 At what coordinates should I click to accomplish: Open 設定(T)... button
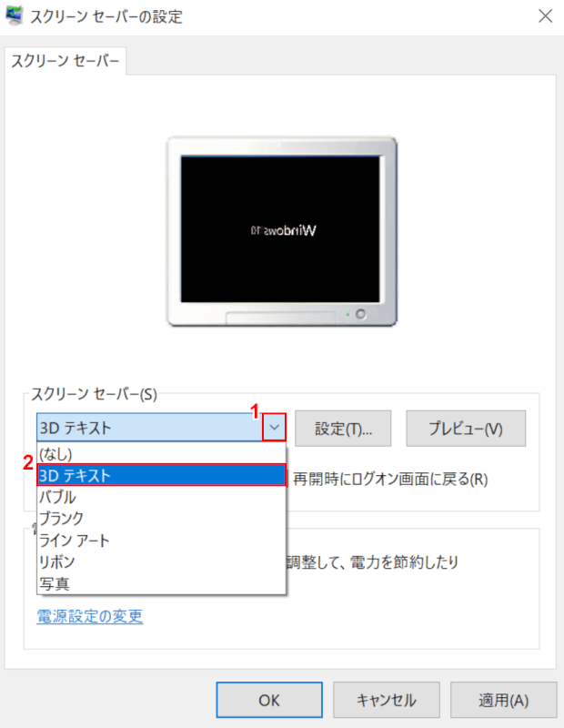pos(343,428)
